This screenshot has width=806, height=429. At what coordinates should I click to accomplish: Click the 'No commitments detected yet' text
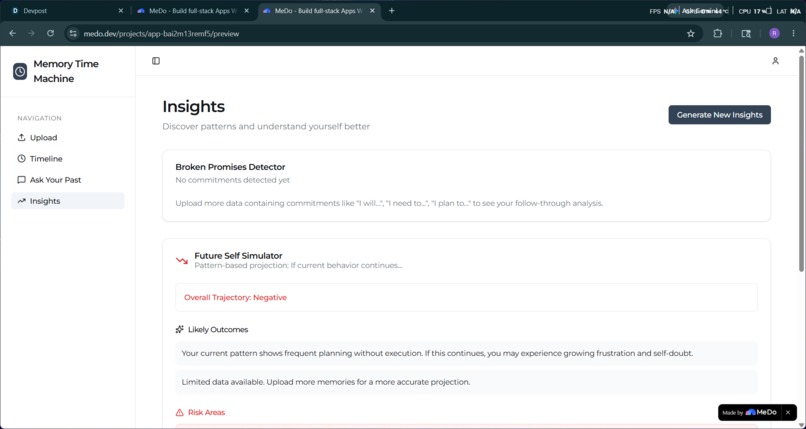[x=232, y=180]
